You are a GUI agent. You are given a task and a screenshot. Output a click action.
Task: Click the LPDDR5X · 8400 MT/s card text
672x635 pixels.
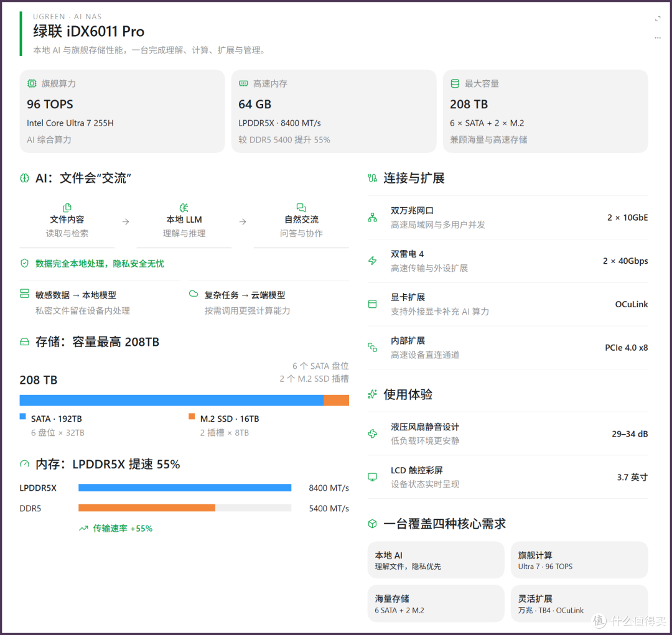tap(279, 123)
